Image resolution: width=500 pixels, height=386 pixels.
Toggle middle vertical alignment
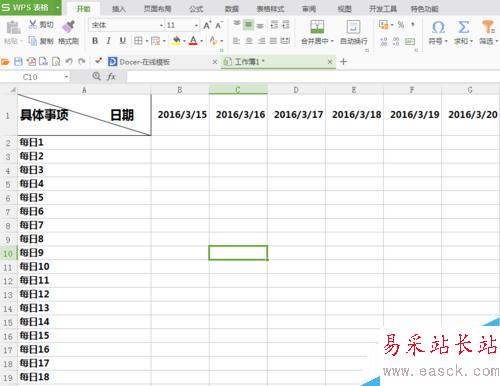(x=248, y=24)
